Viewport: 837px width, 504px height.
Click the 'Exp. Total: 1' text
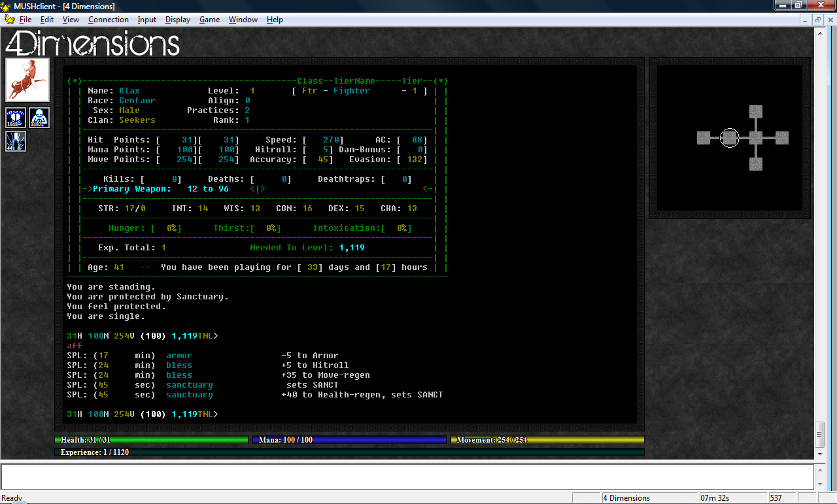pyautogui.click(x=132, y=248)
